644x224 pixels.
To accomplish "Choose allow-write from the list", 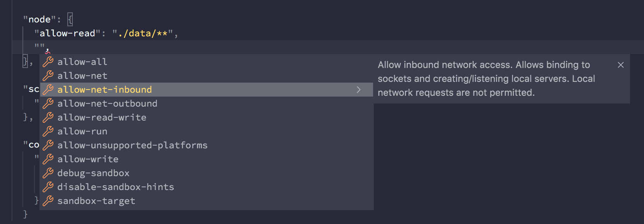I will (x=88, y=159).
